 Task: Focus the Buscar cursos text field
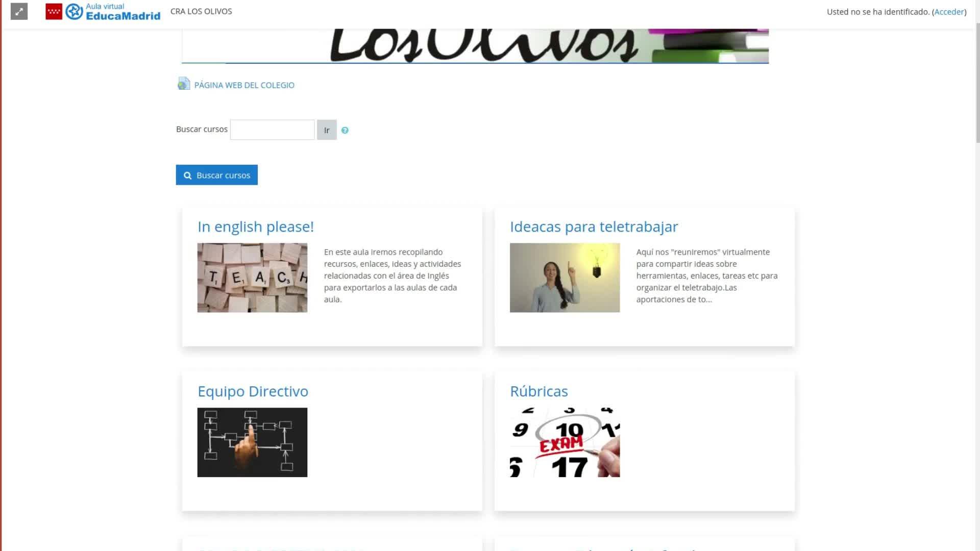pos(272,130)
